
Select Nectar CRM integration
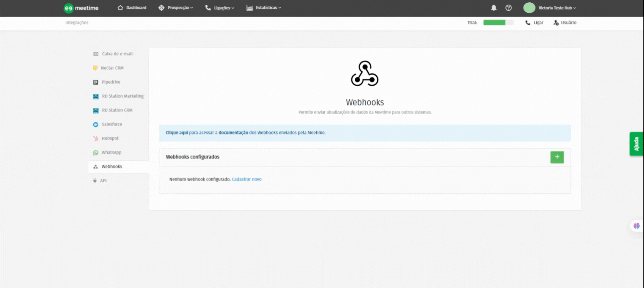112,68
